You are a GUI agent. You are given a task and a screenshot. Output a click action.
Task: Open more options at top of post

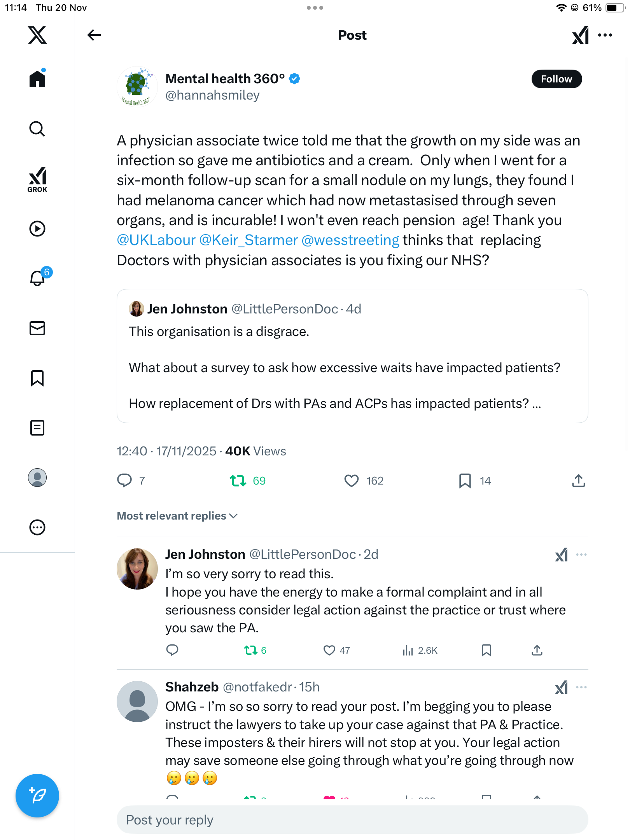605,35
